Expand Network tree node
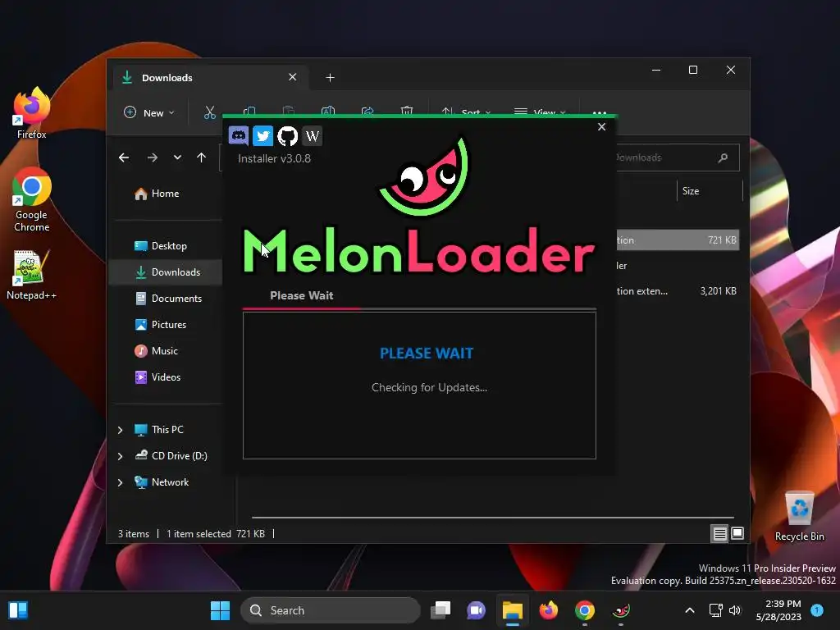 pyautogui.click(x=120, y=482)
